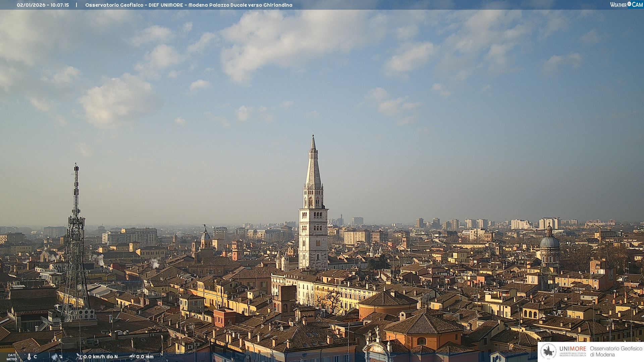Viewport: 644px width, 362px height.
Task: Click the WeatherCam logo
Action: (x=626, y=5)
